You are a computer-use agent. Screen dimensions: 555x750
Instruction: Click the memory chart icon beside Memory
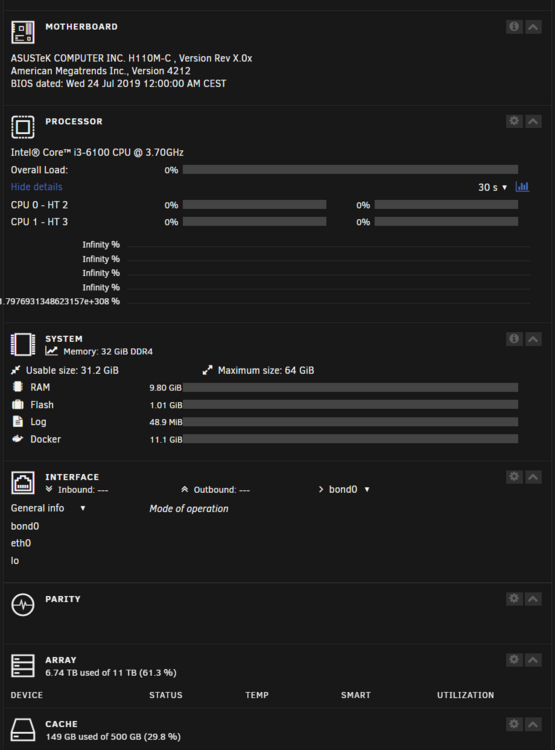[x=51, y=351]
